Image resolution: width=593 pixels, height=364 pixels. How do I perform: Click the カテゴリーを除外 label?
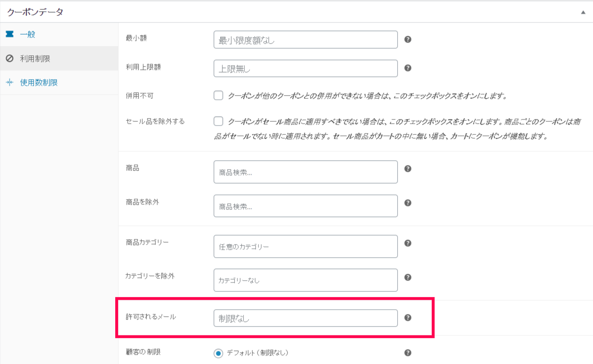(150, 276)
